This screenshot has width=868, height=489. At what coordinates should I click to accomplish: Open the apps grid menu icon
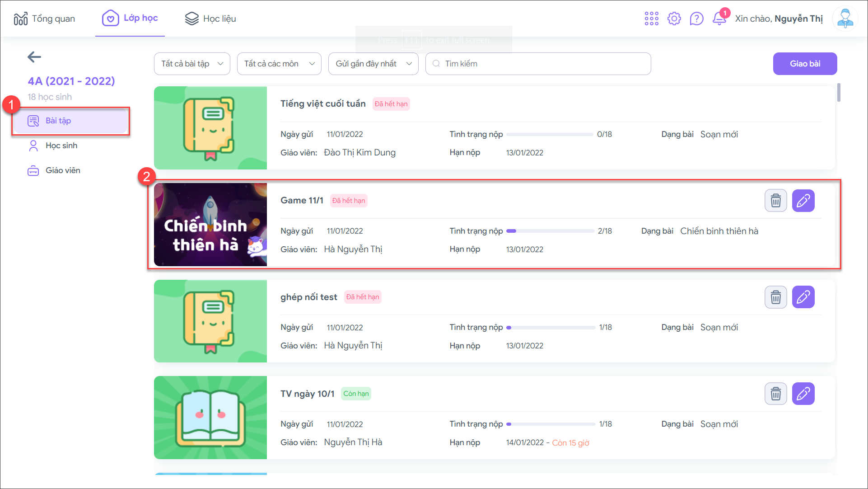click(651, 19)
